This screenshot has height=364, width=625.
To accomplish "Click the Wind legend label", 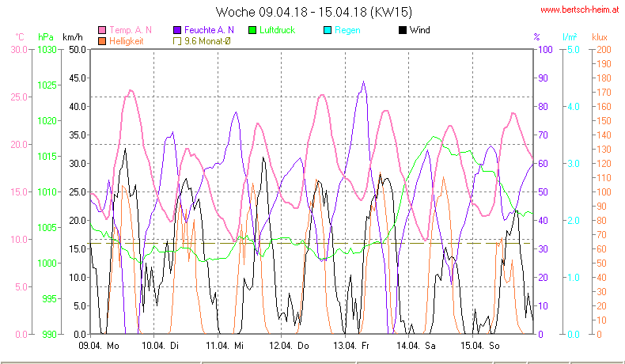I will click(420, 30).
